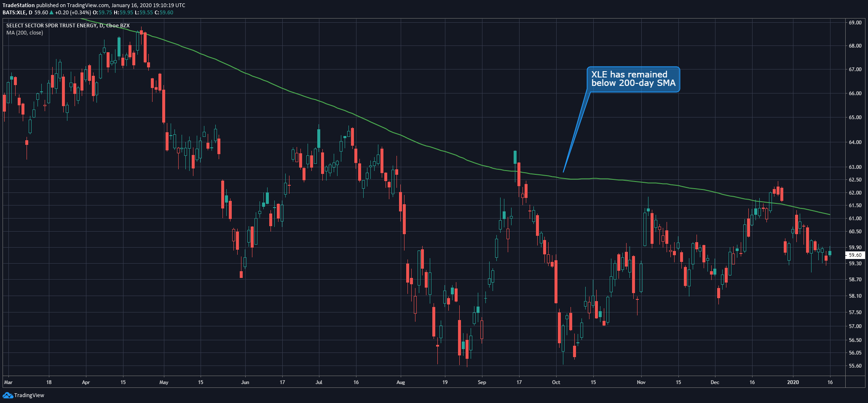Image resolution: width=868 pixels, height=403 pixels.
Task: Click the 58.70 price axis label
Action: (855, 280)
